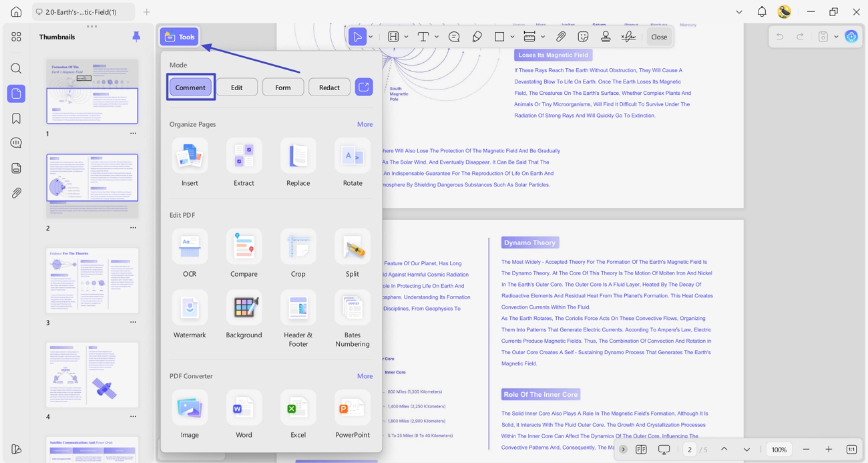
Task: Open the 100% zoom level box
Action: coord(779,450)
